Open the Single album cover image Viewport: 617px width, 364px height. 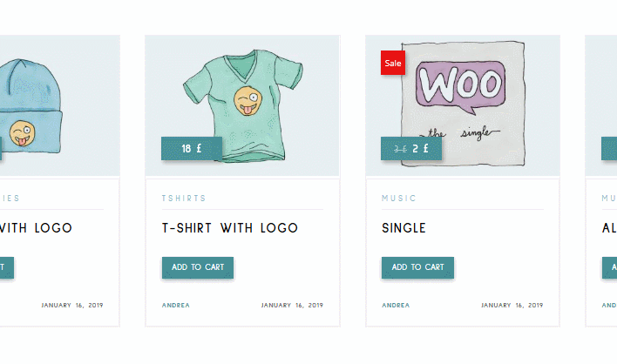pos(463,105)
